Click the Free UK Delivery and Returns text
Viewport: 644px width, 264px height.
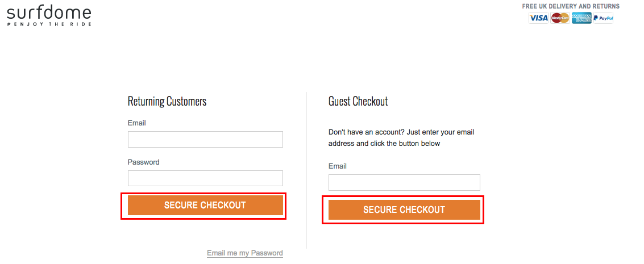pyautogui.click(x=571, y=6)
